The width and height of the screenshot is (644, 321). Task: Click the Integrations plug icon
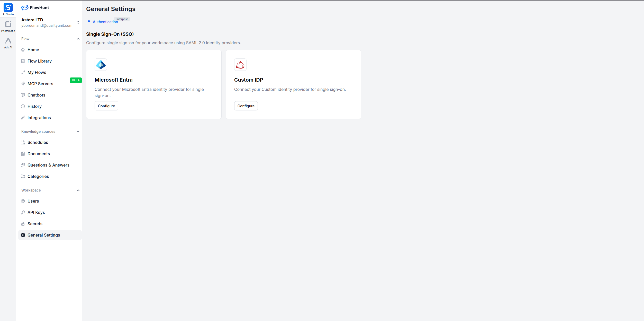(x=23, y=118)
